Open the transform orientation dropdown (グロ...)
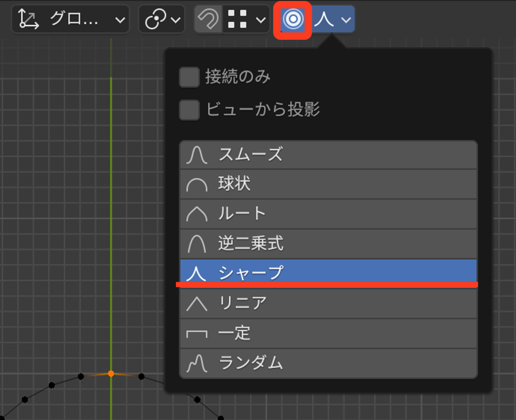The height and width of the screenshot is (420, 516). pos(71,19)
